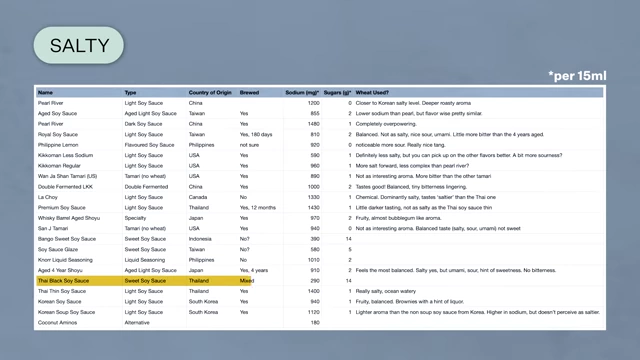This screenshot has height=360, width=640.
Task: Click the 'Double Fermented LKK' name cell
Action: coord(65,187)
